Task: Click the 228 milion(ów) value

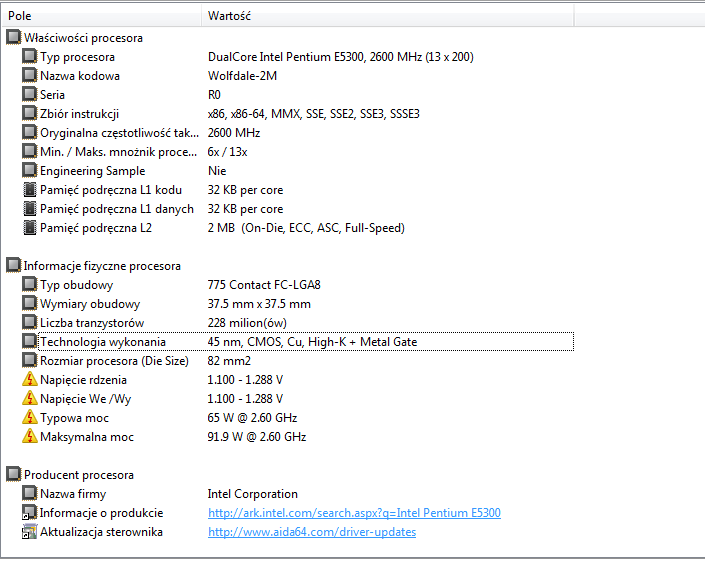Action: (x=247, y=323)
